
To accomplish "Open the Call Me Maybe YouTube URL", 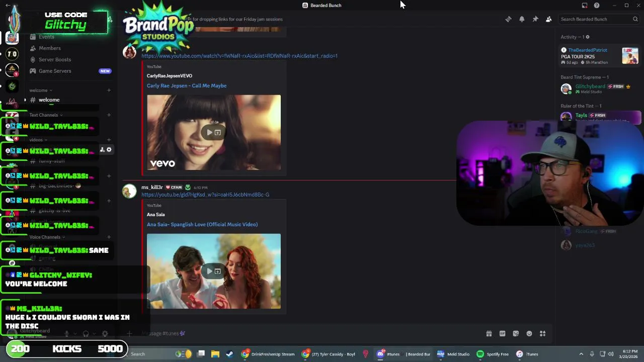I will coord(239,56).
